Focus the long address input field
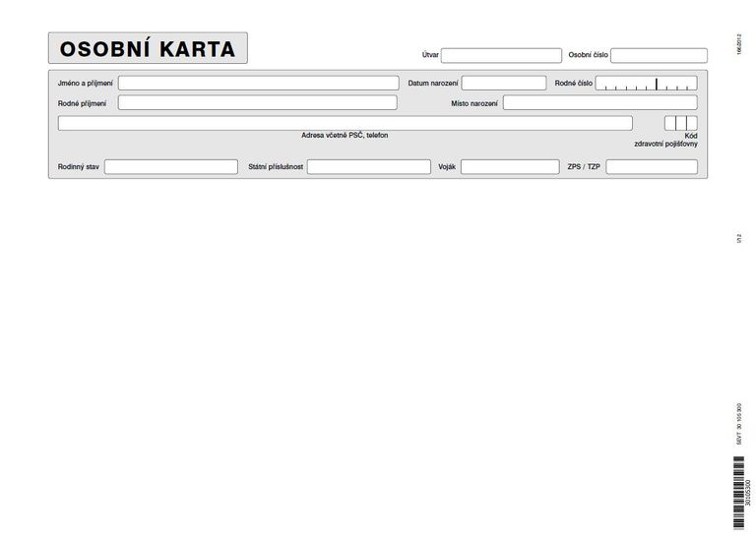The width and height of the screenshot is (756, 540). coord(345,123)
